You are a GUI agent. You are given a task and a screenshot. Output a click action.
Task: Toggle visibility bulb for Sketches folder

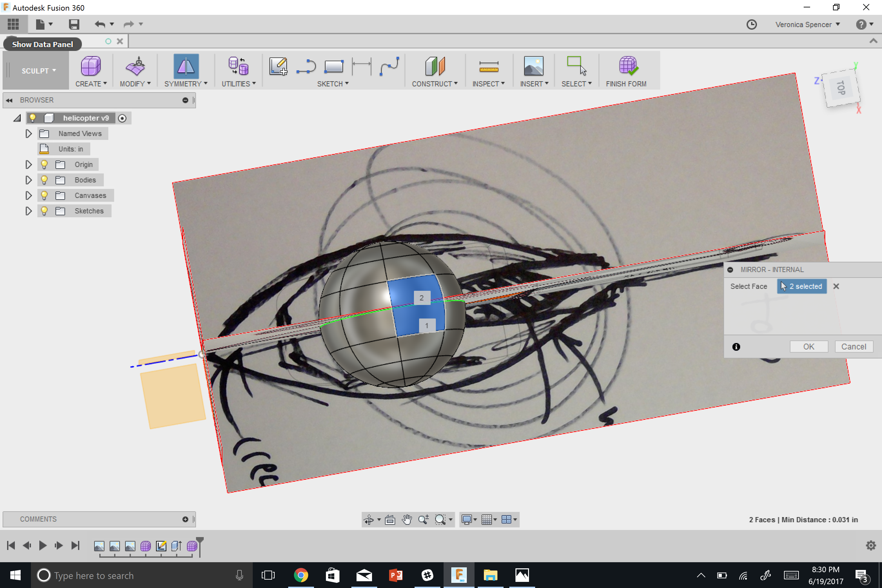(x=44, y=211)
